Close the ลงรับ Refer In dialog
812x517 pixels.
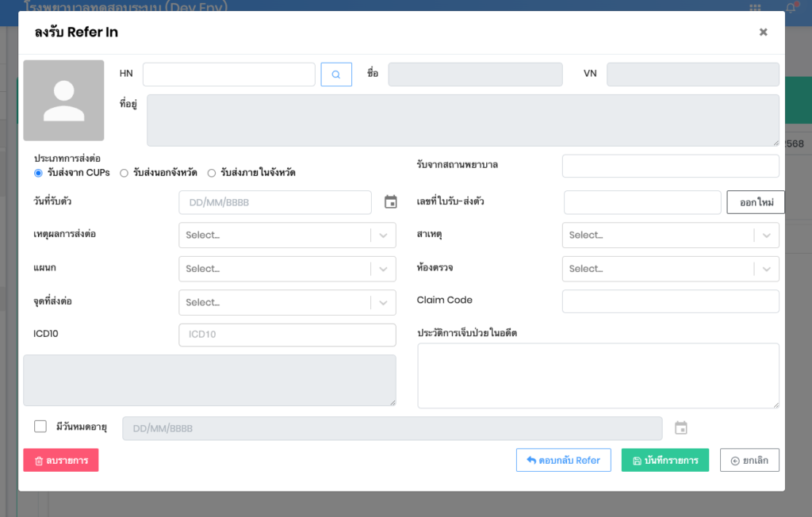click(x=763, y=33)
